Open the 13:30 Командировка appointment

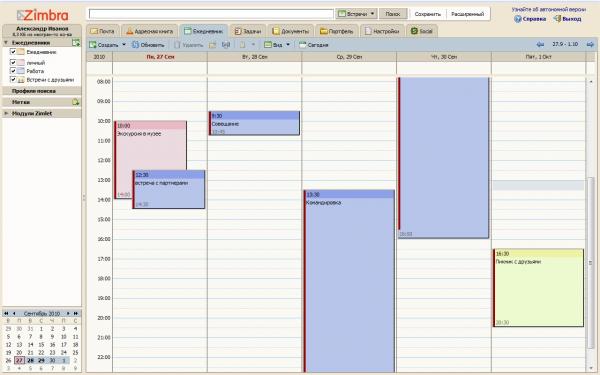[349, 281]
